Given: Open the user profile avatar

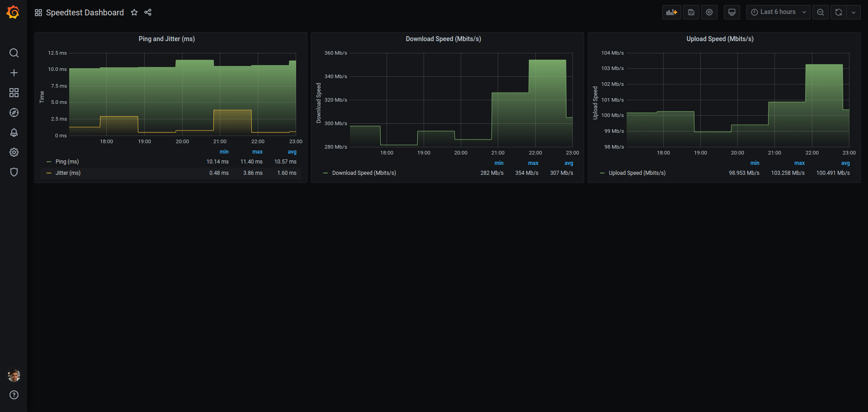Looking at the screenshot, I should [x=14, y=375].
